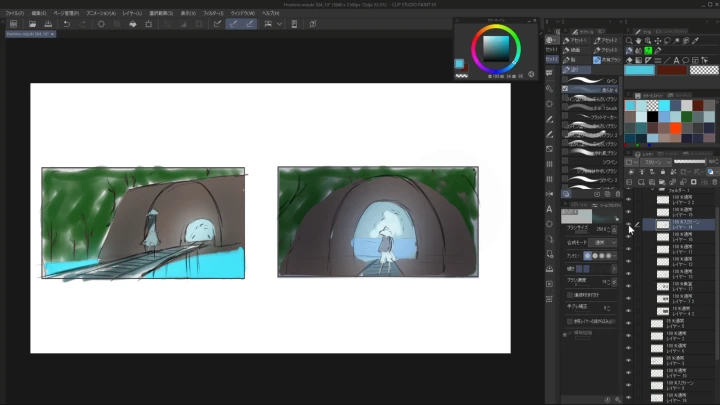The image size is (720, 405).
Task: Open the layer blend mode スクリーン dropdown
Action: [x=656, y=162]
